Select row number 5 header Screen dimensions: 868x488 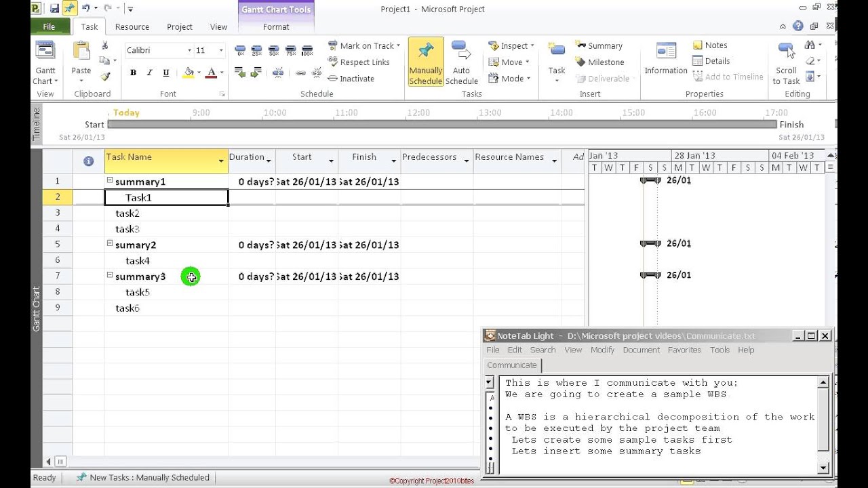(58, 245)
